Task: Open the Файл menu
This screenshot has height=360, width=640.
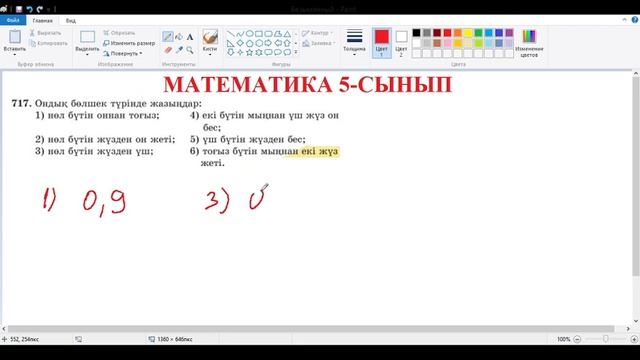Action: point(13,20)
